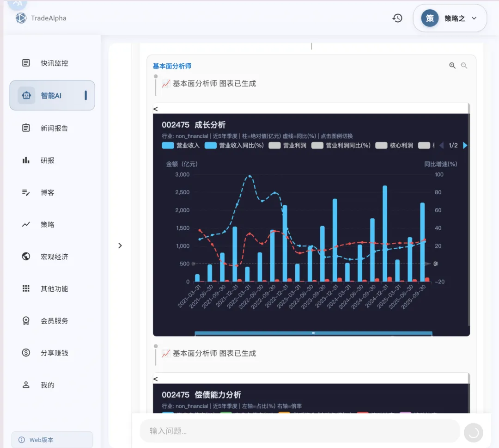This screenshot has height=448, width=499.
Task: Click the 其他功能 grid icon
Action: (x=26, y=288)
